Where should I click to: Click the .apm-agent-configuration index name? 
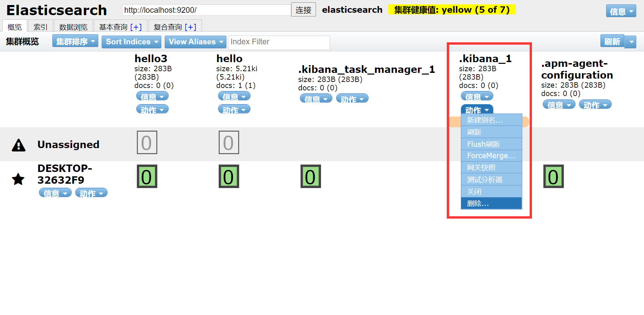coord(577,69)
